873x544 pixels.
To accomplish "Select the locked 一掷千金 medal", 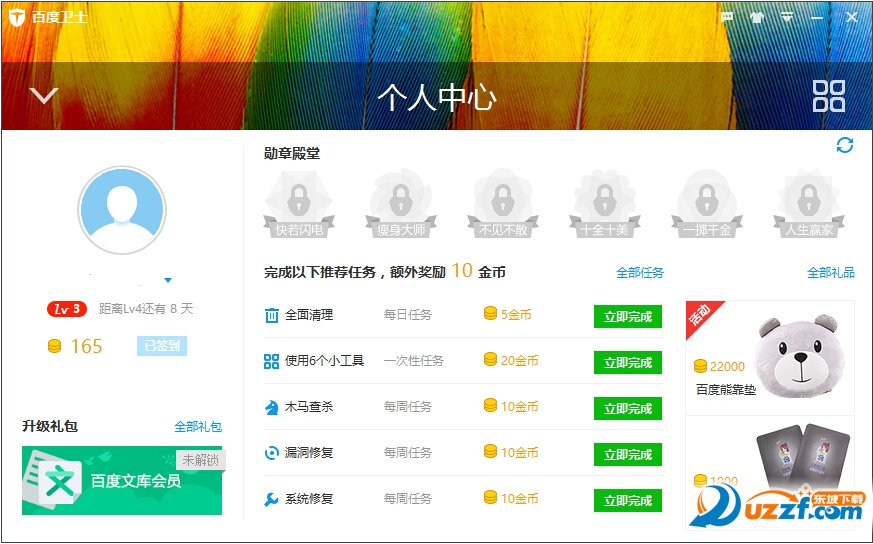I will [x=707, y=204].
